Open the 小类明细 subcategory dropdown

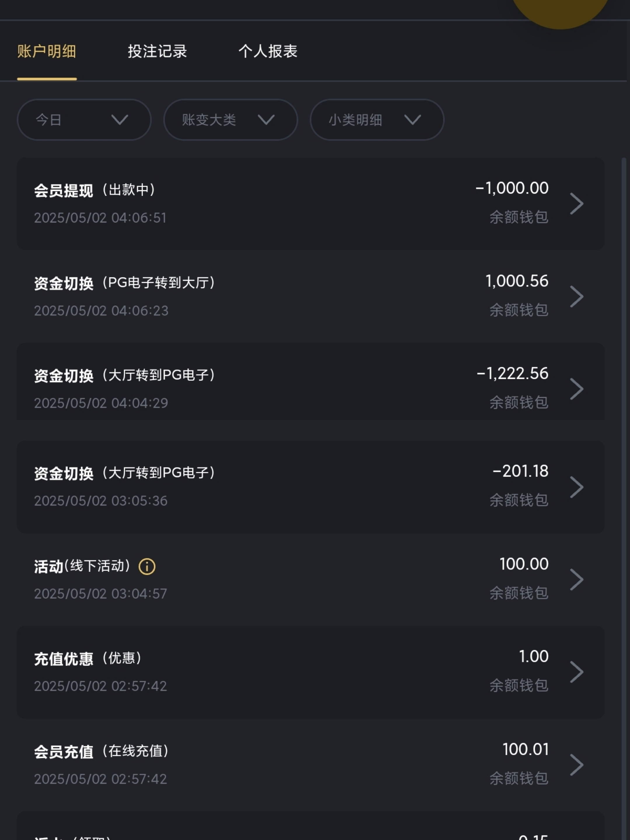(377, 120)
